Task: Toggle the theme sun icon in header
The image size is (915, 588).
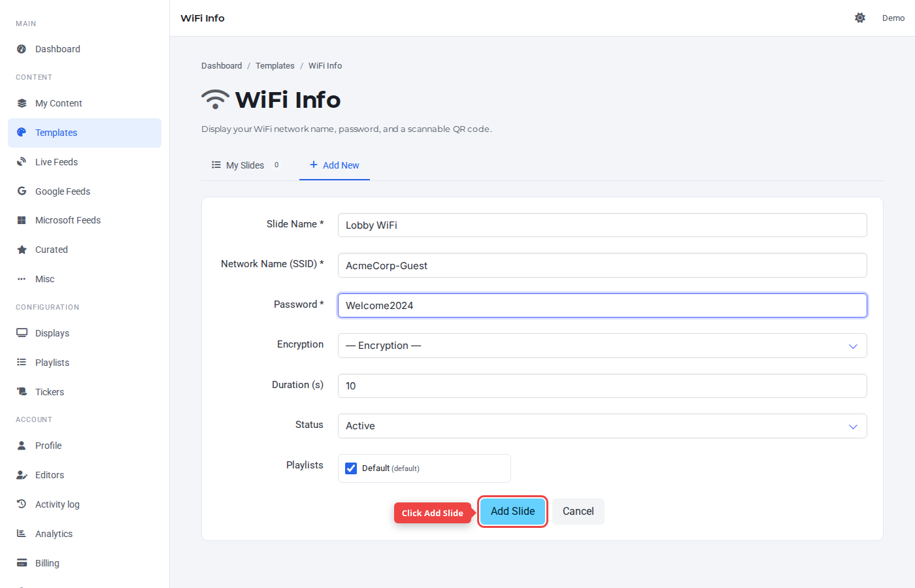Action: click(860, 18)
